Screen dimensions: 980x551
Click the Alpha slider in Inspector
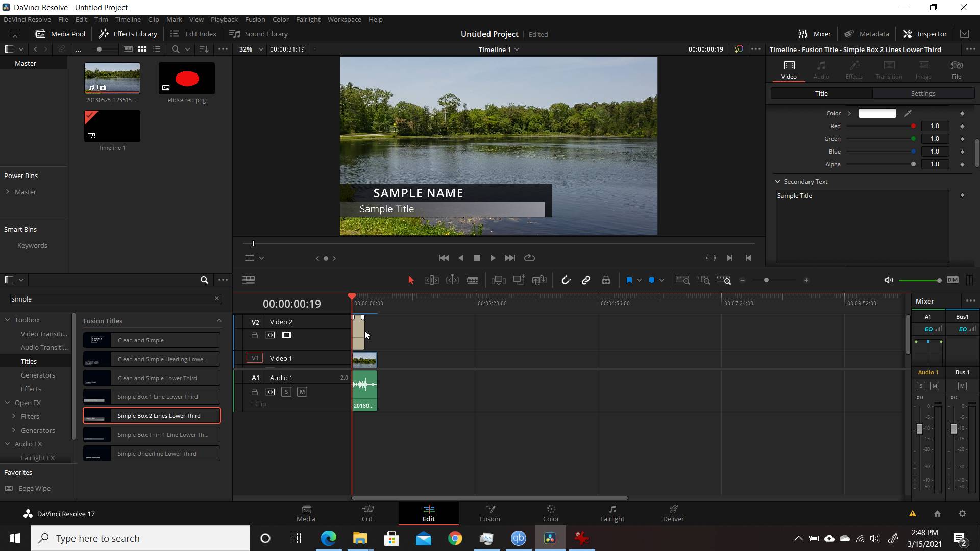pos(880,164)
